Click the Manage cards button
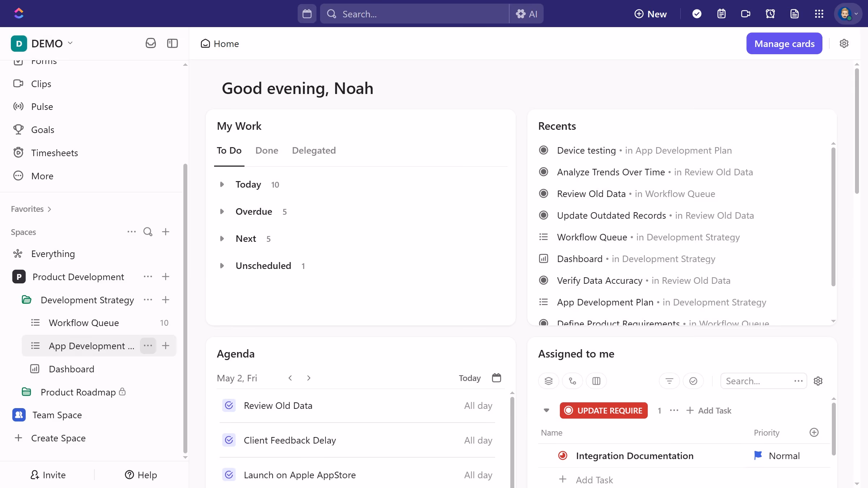This screenshot has width=868, height=488. tap(784, 43)
